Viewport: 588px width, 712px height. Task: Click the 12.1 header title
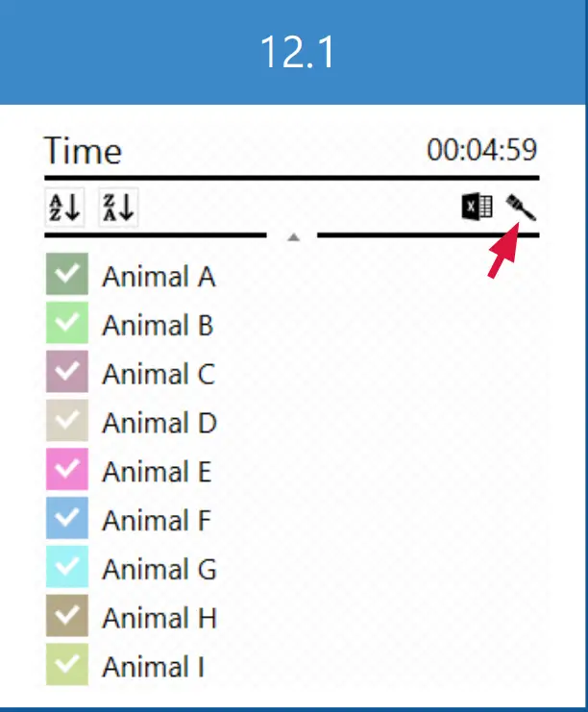click(297, 52)
